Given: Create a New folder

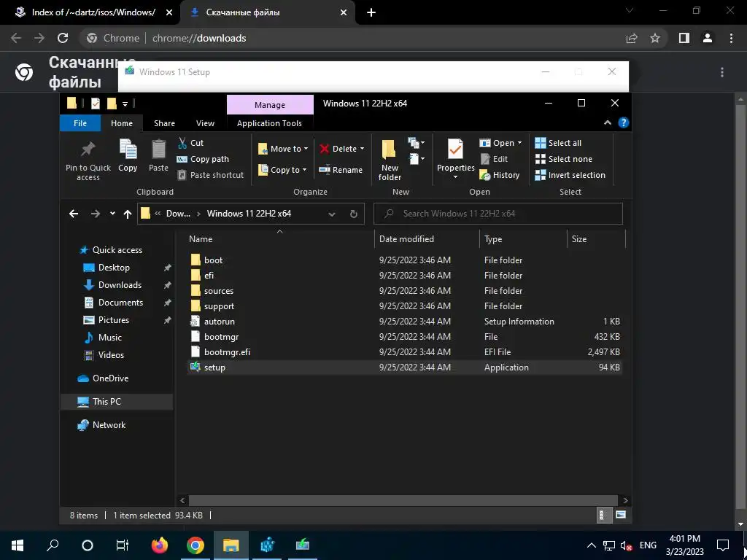Looking at the screenshot, I should click(x=390, y=160).
